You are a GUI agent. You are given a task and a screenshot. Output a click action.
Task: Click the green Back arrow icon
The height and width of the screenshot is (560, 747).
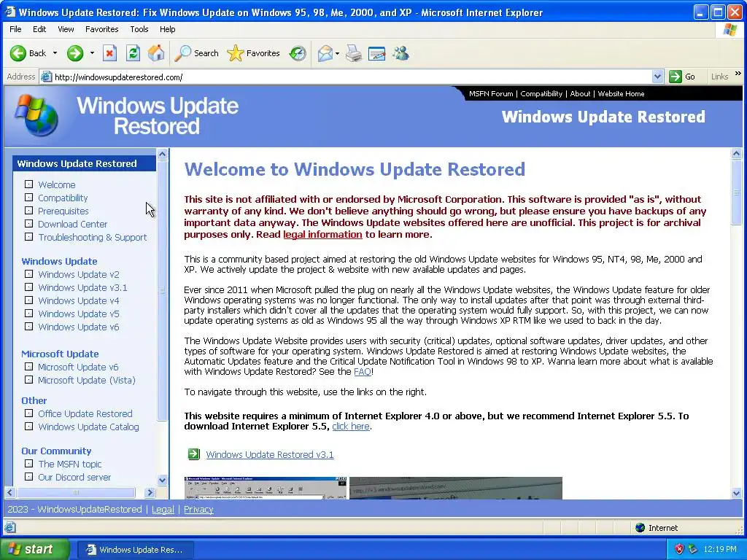18,53
